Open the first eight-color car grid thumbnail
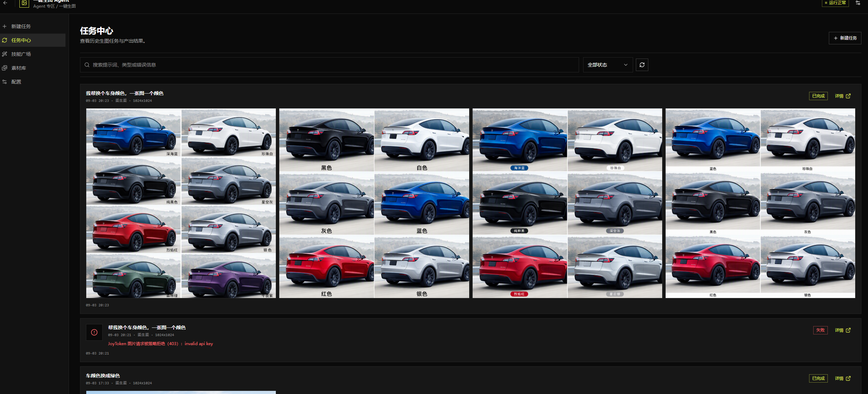 tap(181, 203)
